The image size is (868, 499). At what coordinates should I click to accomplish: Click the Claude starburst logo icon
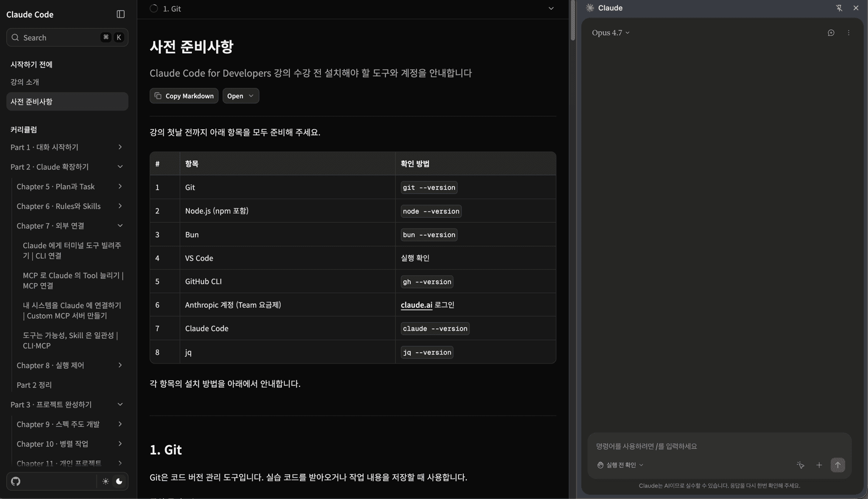[x=590, y=8]
